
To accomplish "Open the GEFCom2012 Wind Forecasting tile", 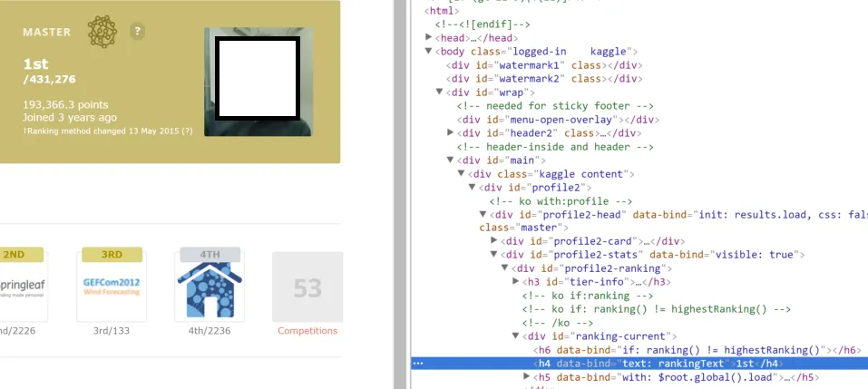I will click(112, 285).
